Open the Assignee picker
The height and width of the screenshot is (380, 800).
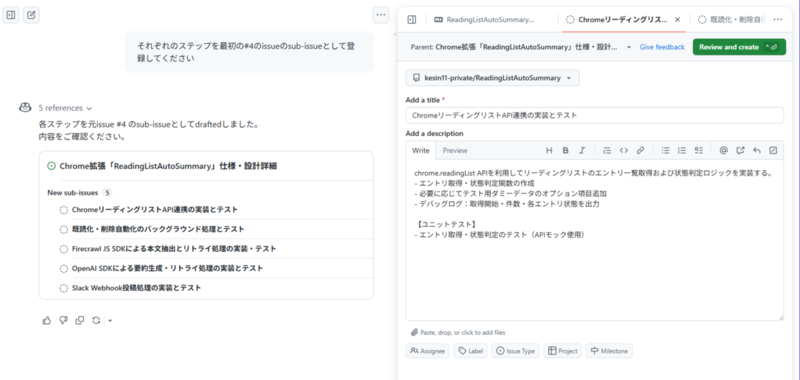(428, 351)
